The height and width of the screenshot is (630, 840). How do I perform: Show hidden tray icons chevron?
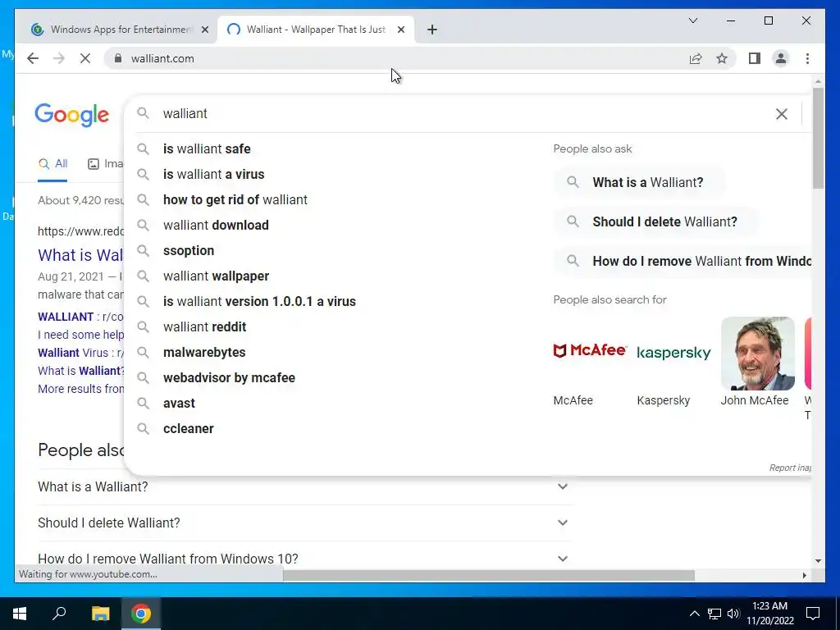coord(694,614)
